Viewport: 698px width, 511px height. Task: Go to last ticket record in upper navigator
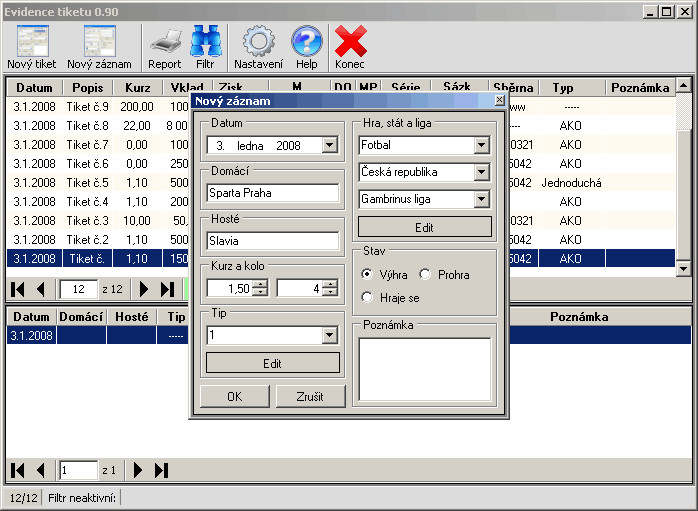167,289
